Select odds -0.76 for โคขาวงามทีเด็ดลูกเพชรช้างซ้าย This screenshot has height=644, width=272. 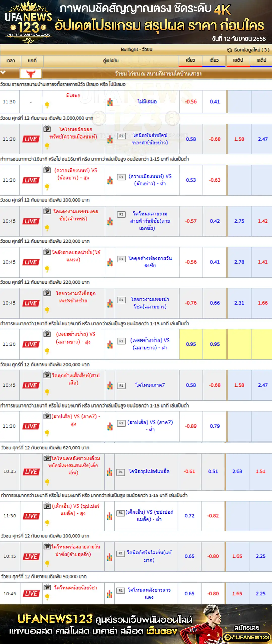(191, 303)
